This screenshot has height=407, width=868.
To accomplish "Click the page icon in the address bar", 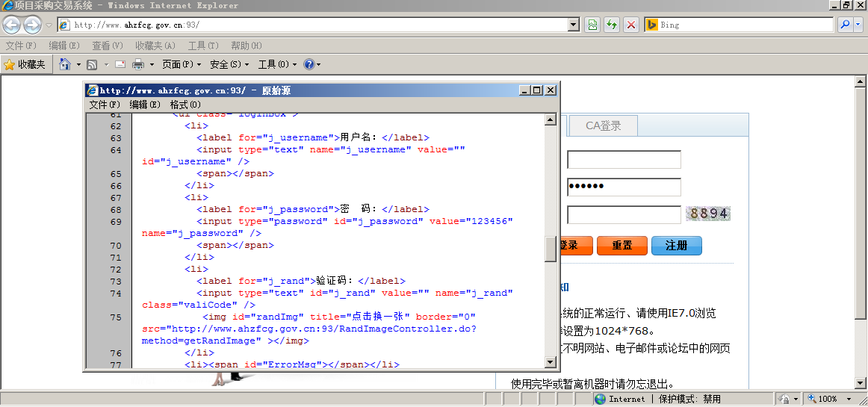I will [x=65, y=25].
